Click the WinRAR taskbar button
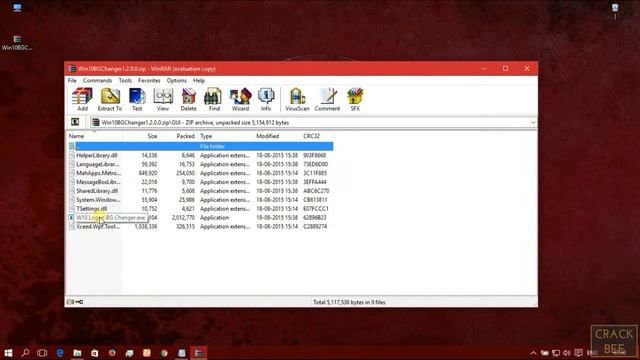640x360 pixels. tap(199, 353)
